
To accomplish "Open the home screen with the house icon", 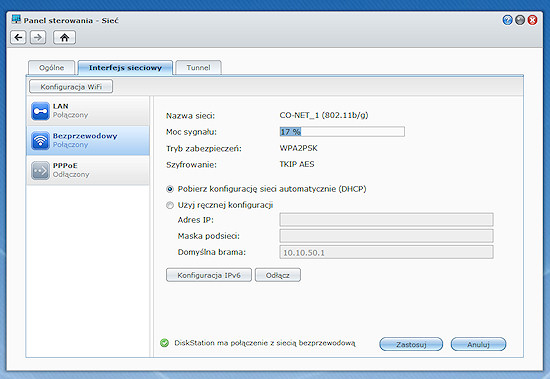I will click(x=64, y=37).
